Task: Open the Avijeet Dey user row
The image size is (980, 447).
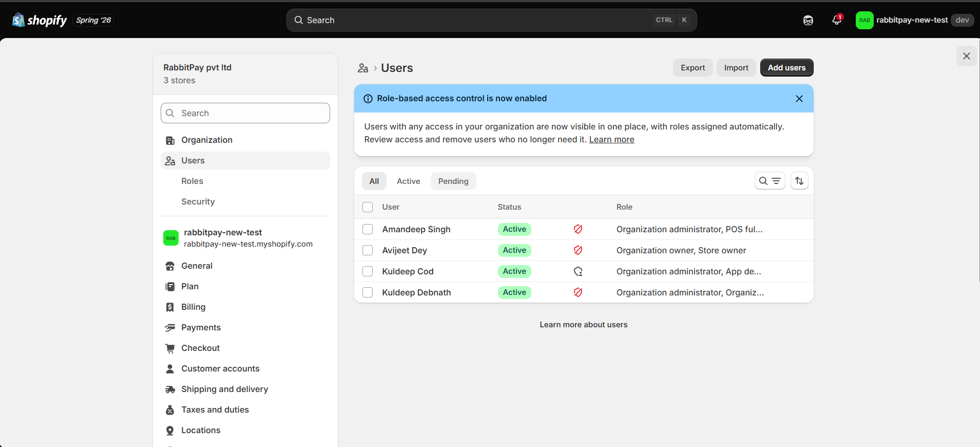Action: point(584,250)
